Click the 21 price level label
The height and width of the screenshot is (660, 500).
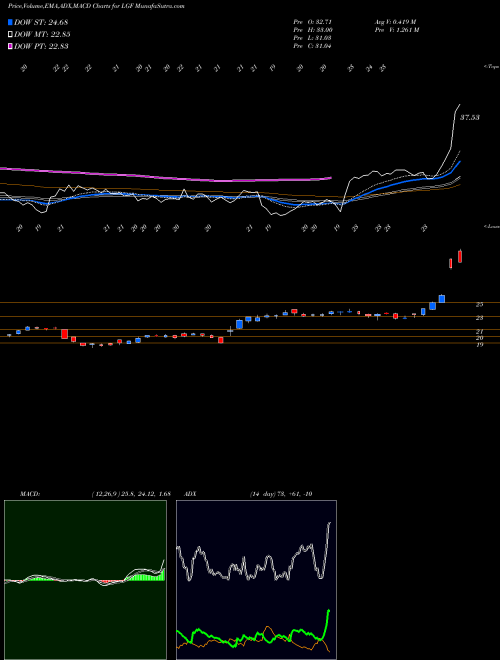479,331
